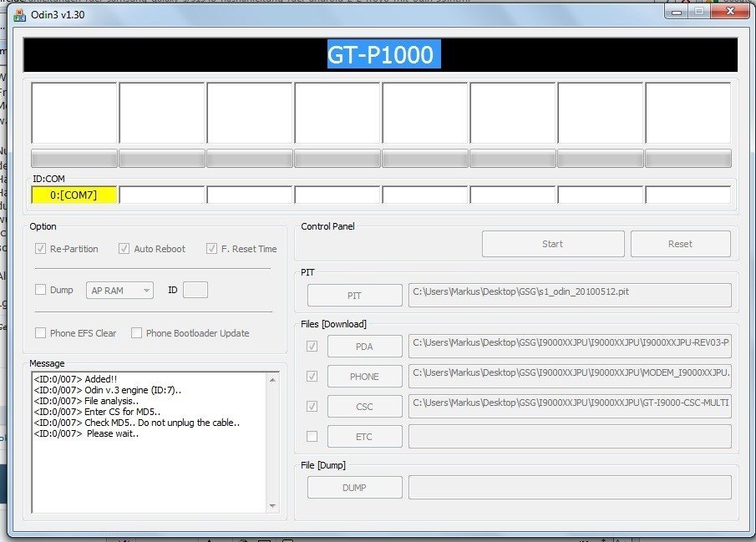The height and width of the screenshot is (542, 756).
Task: Toggle the checkbox next to CSC
Action: point(312,407)
